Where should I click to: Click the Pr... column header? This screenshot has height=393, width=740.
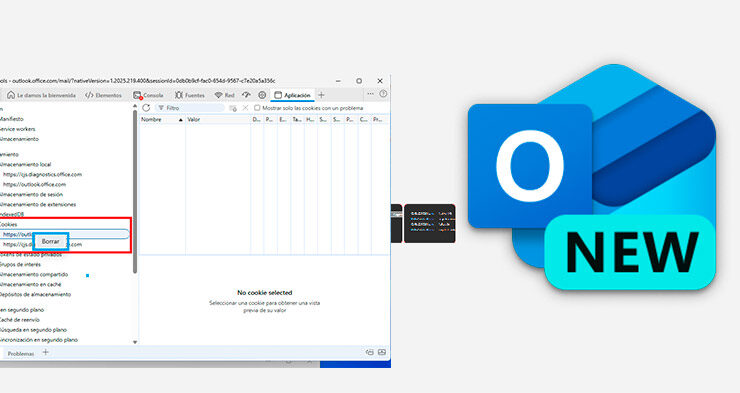point(379,120)
